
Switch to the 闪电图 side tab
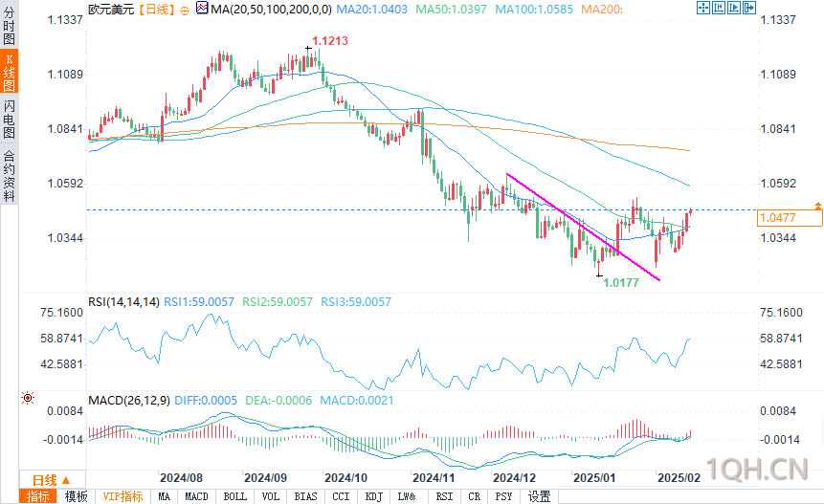(x=9, y=119)
